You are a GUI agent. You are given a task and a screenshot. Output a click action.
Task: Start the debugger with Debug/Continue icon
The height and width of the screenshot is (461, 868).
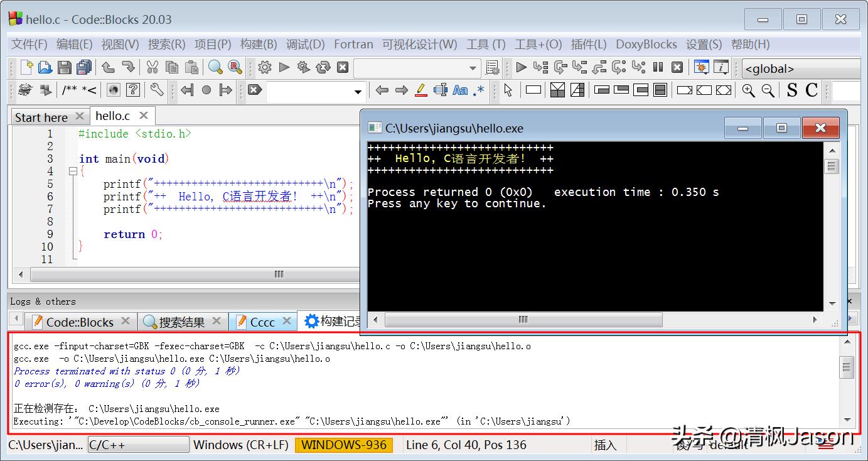521,67
